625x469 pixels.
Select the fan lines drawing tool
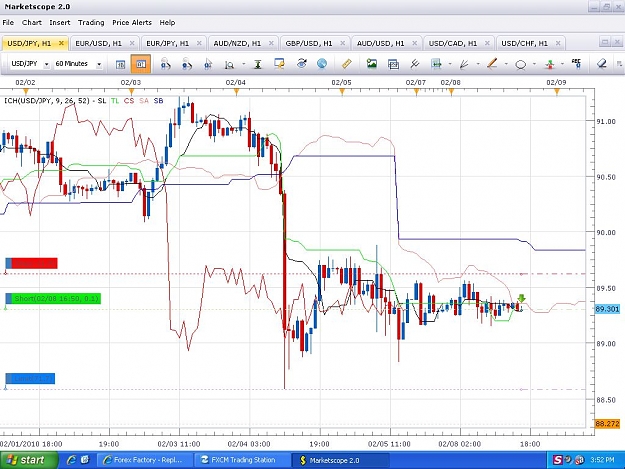(x=464, y=64)
